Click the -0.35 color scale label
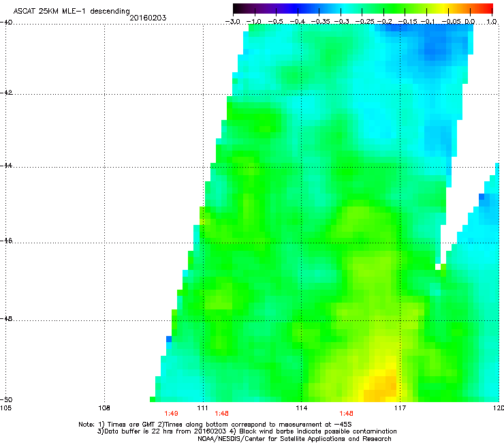The image size is (504, 443). (x=321, y=22)
